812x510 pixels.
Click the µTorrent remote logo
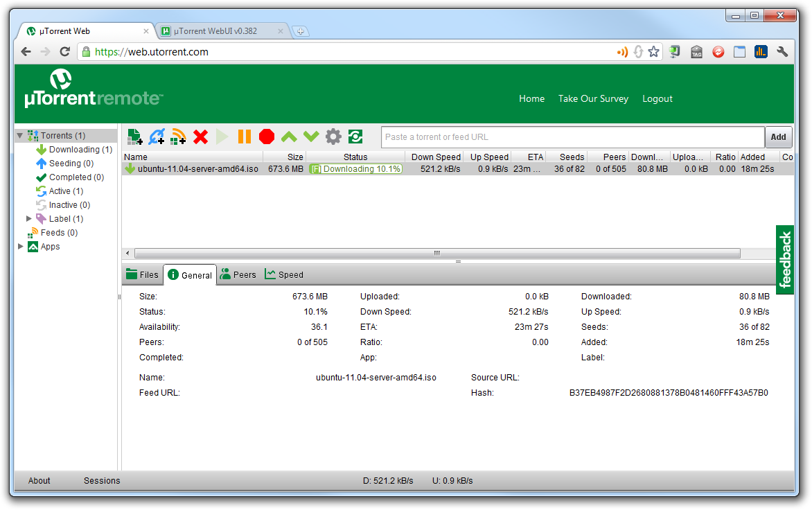point(94,89)
